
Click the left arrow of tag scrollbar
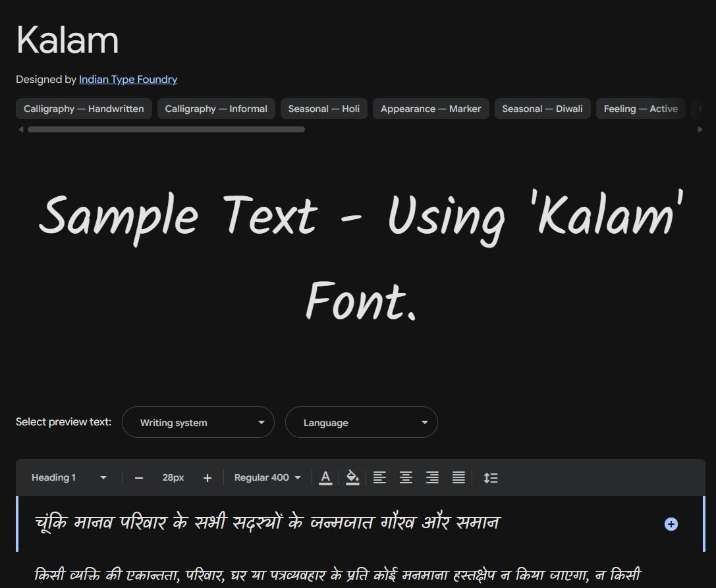[x=20, y=130]
